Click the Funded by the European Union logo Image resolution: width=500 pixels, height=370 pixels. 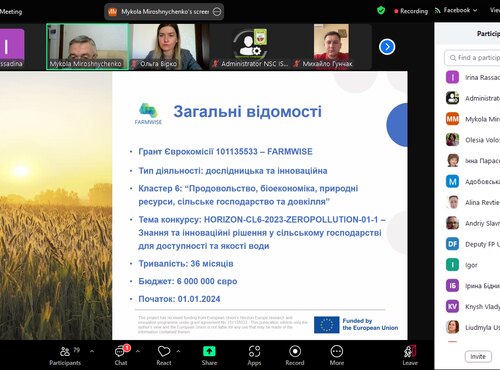coord(356,325)
